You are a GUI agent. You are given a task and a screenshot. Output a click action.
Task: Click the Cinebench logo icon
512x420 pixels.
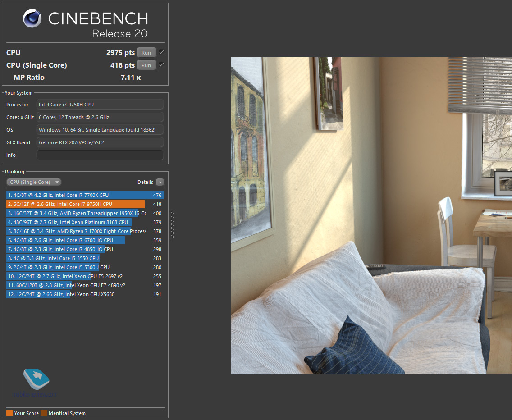click(32, 18)
